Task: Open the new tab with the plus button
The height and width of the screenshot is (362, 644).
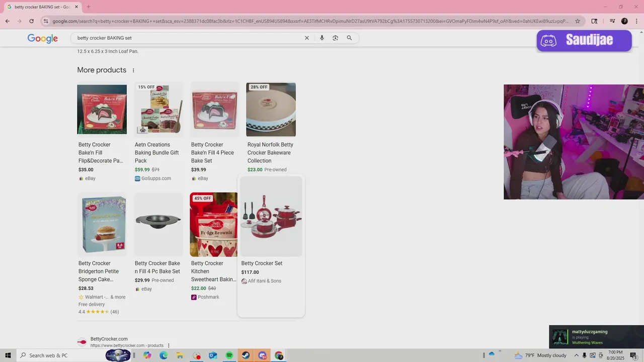Action: click(89, 7)
